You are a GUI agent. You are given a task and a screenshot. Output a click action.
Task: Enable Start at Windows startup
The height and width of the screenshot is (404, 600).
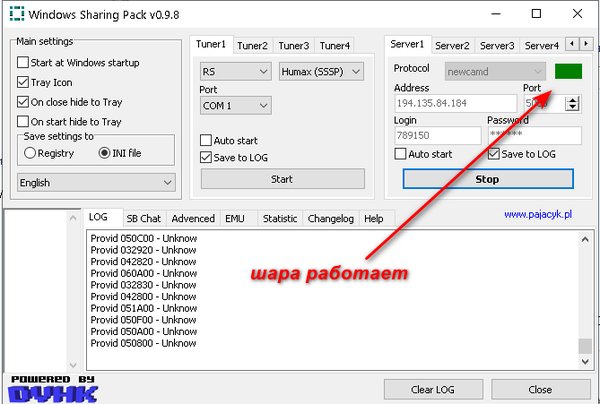tap(23, 62)
